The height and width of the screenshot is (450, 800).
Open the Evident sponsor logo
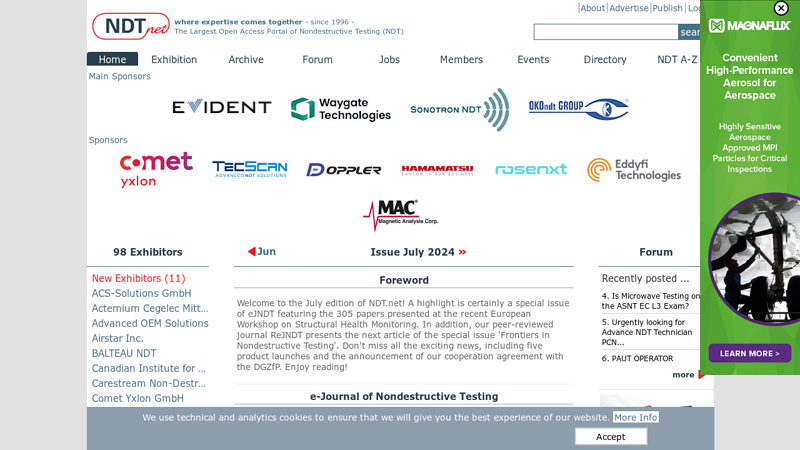pyautogui.click(x=222, y=107)
